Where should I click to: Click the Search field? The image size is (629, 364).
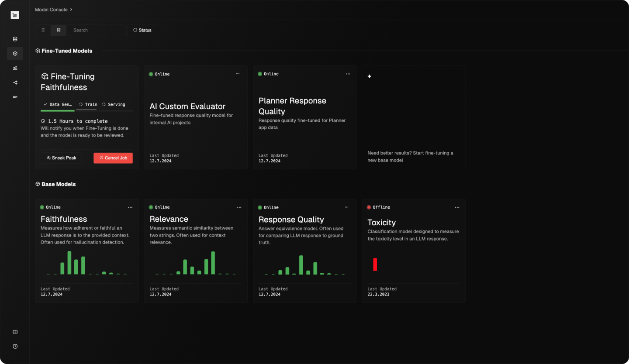click(97, 30)
